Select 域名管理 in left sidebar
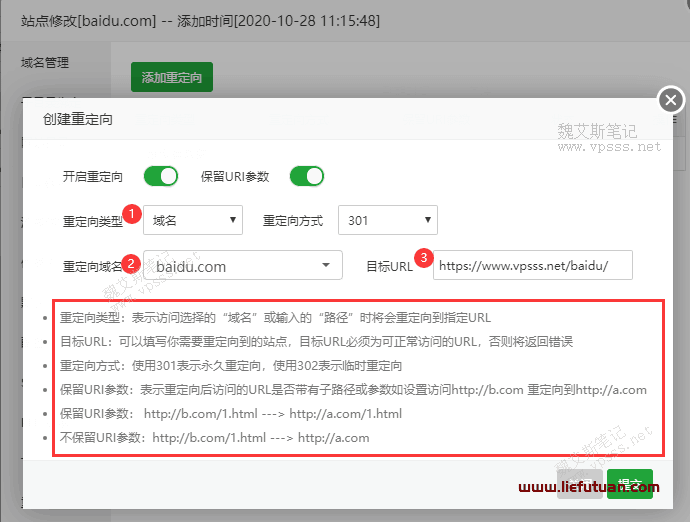 45,63
